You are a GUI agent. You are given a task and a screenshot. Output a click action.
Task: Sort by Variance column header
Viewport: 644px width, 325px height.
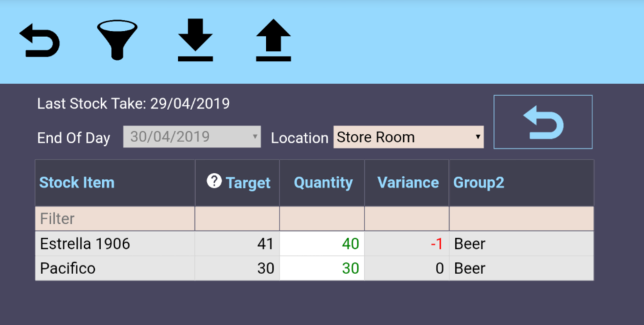click(408, 183)
